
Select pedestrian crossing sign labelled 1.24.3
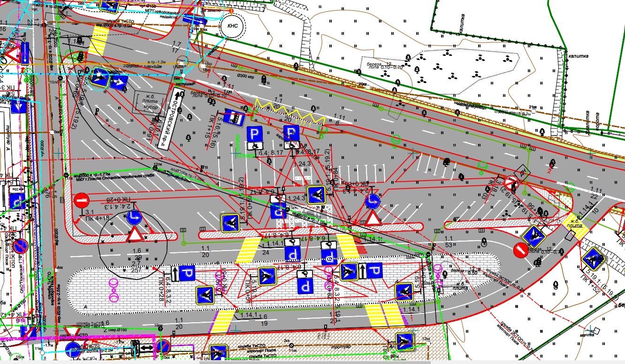(x=316, y=195)
